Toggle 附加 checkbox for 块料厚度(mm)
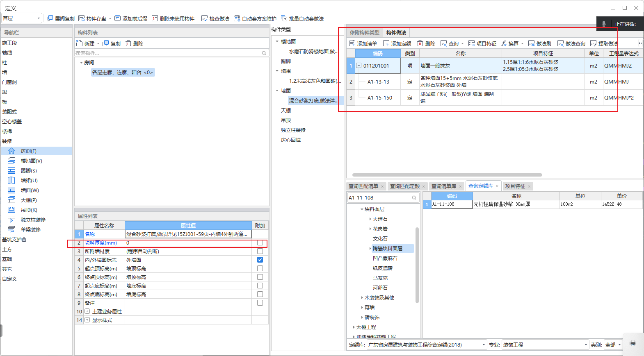 coord(260,243)
